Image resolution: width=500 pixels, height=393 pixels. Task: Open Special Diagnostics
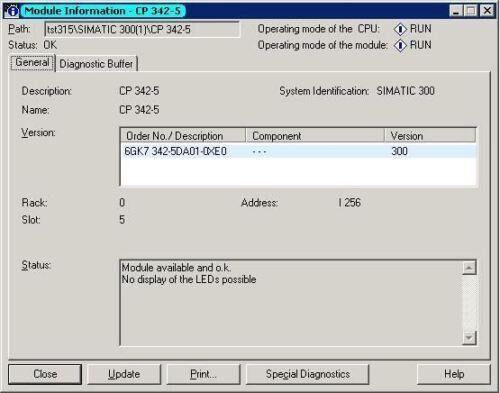pos(308,374)
